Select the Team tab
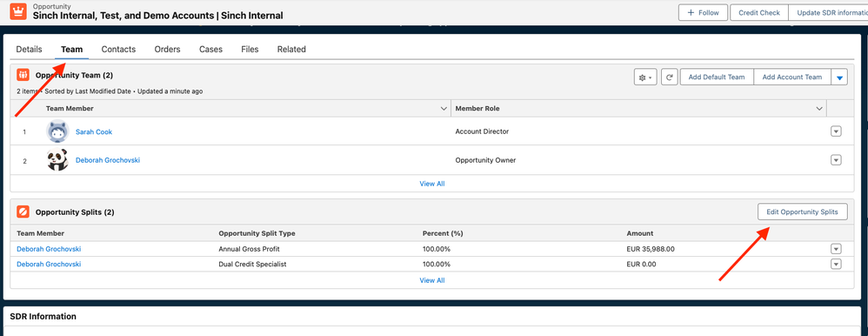Screen dimensions: 868x336 (72, 50)
